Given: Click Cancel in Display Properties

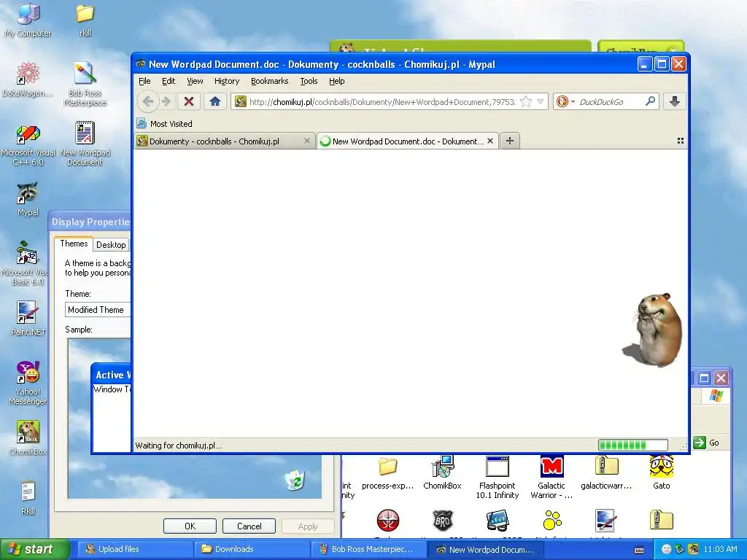Looking at the screenshot, I should click(249, 526).
